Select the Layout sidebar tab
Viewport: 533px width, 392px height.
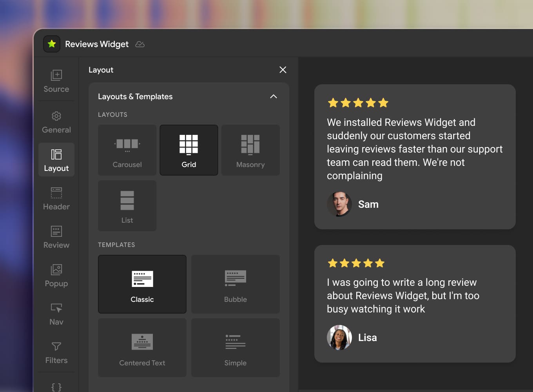(56, 160)
